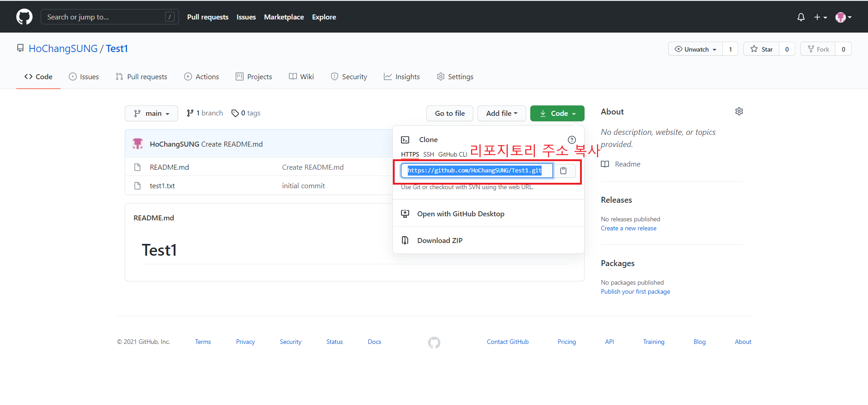
Task: Open the Contact GitHub footer link
Action: coord(508,342)
